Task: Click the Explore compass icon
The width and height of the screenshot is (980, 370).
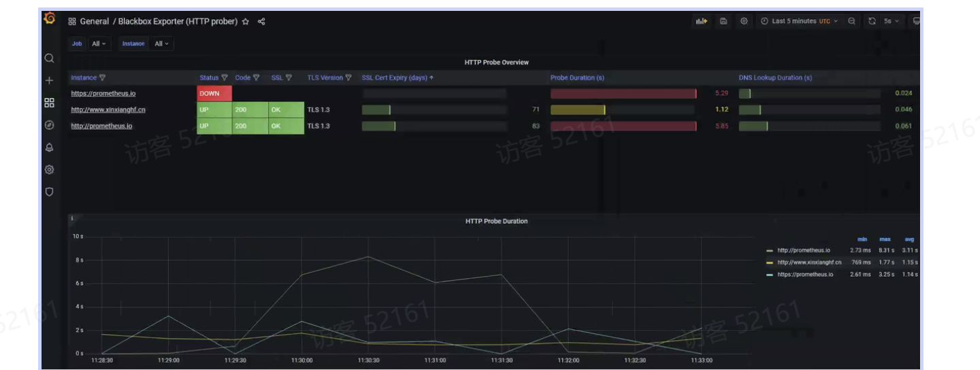Action: pyautogui.click(x=49, y=125)
